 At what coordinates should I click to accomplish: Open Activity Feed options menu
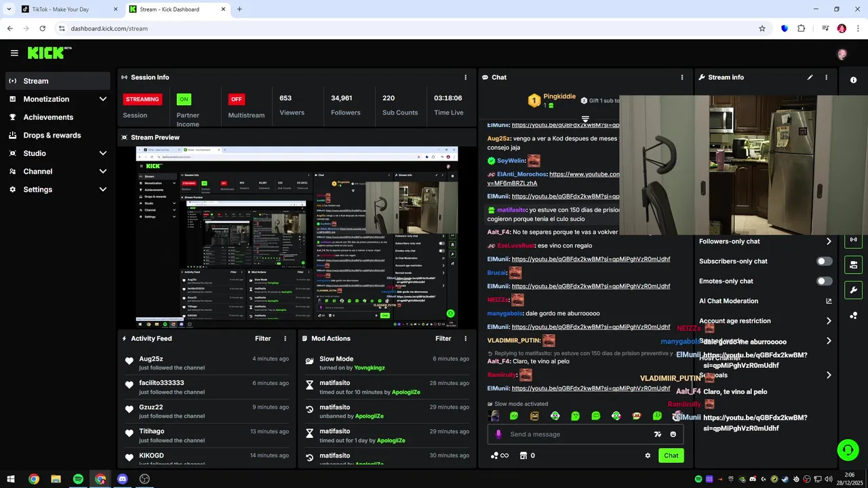pyautogui.click(x=285, y=338)
